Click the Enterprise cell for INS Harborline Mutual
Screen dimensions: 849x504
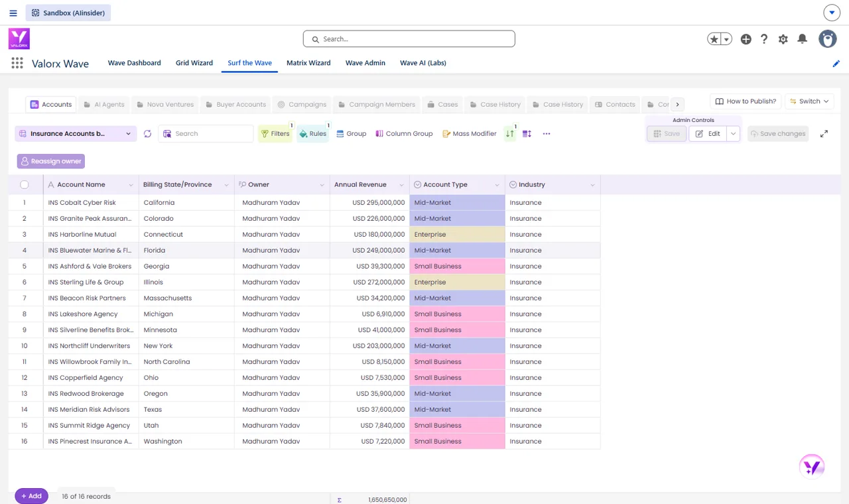tap(457, 235)
